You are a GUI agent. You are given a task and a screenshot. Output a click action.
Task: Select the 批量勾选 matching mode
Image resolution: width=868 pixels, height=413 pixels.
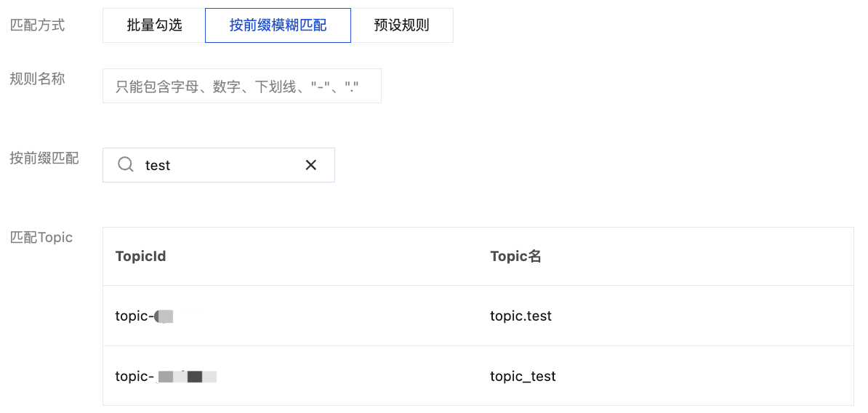click(154, 25)
